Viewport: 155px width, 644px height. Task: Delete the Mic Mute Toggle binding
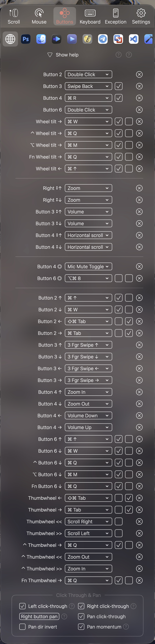pos(139,266)
